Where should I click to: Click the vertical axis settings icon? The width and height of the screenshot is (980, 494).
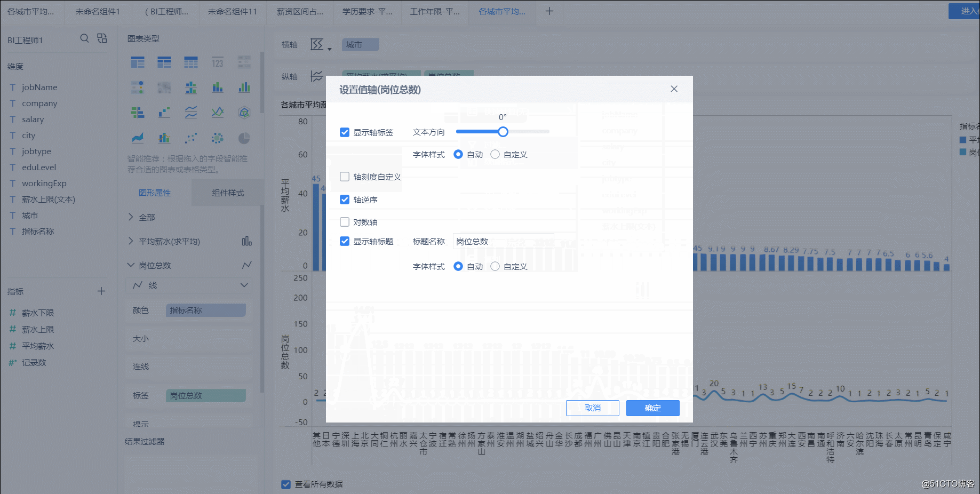point(317,76)
